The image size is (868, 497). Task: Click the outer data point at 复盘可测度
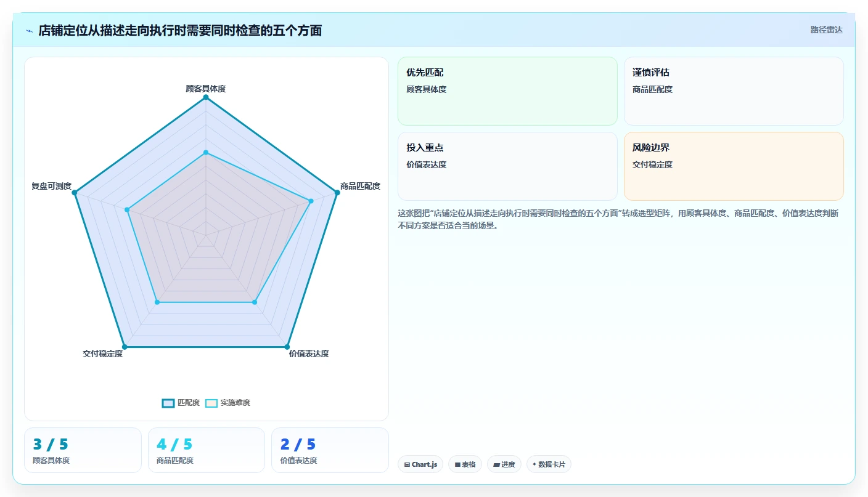click(x=75, y=193)
